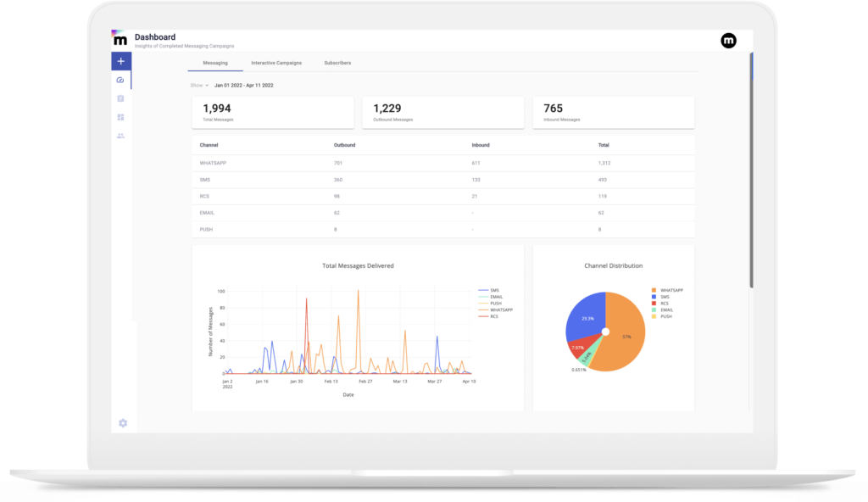
Task: Toggle SMS in pie chart legend
Action: pyautogui.click(x=660, y=297)
